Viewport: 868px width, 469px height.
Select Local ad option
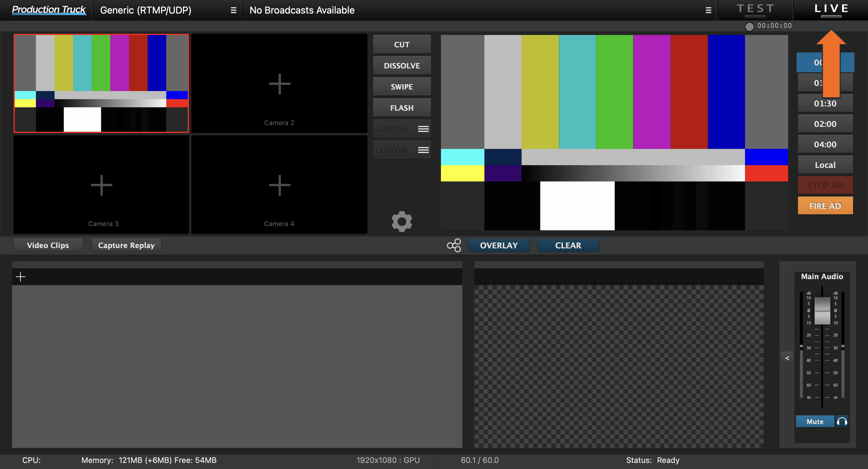coord(825,165)
